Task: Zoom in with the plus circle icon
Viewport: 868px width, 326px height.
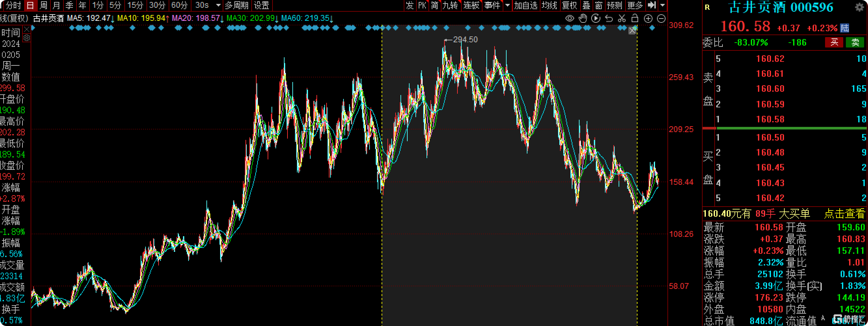Action: [x=648, y=19]
